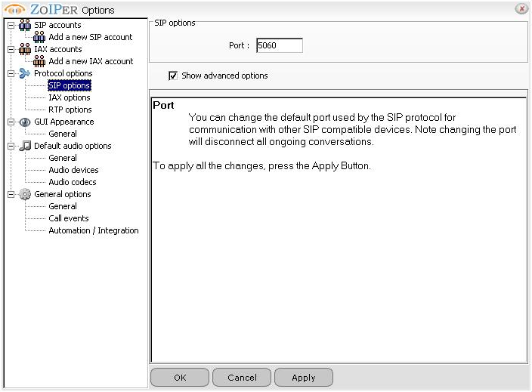Uncheck Show advanced options checkbox

(173, 76)
